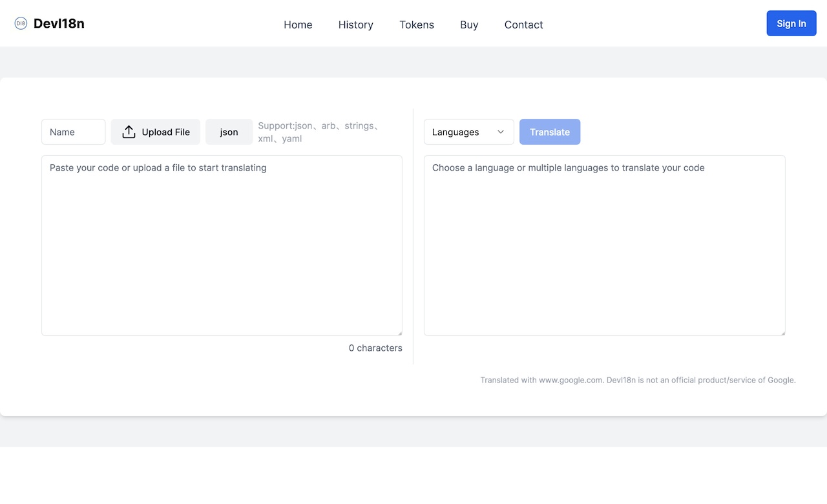
Task: Click the Translate button
Action: tap(550, 132)
